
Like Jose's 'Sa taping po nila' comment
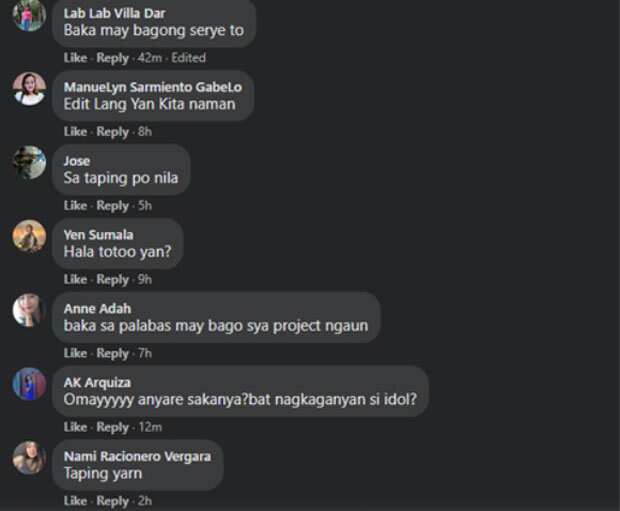click(75, 206)
